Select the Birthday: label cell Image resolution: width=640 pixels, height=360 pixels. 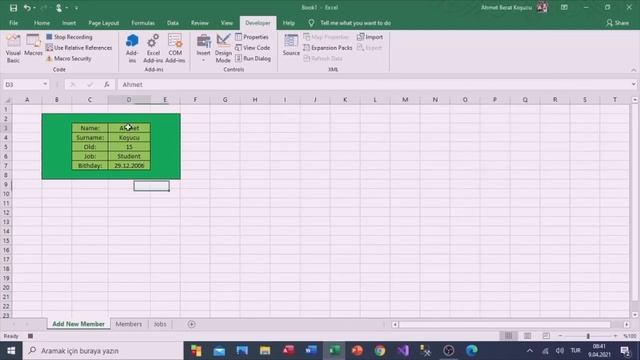[x=90, y=166]
